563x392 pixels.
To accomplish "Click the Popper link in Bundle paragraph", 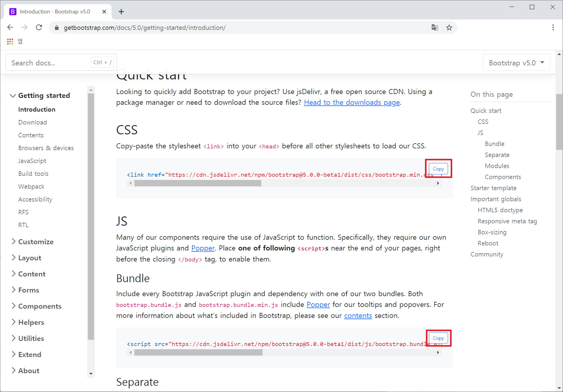I will [x=318, y=305].
